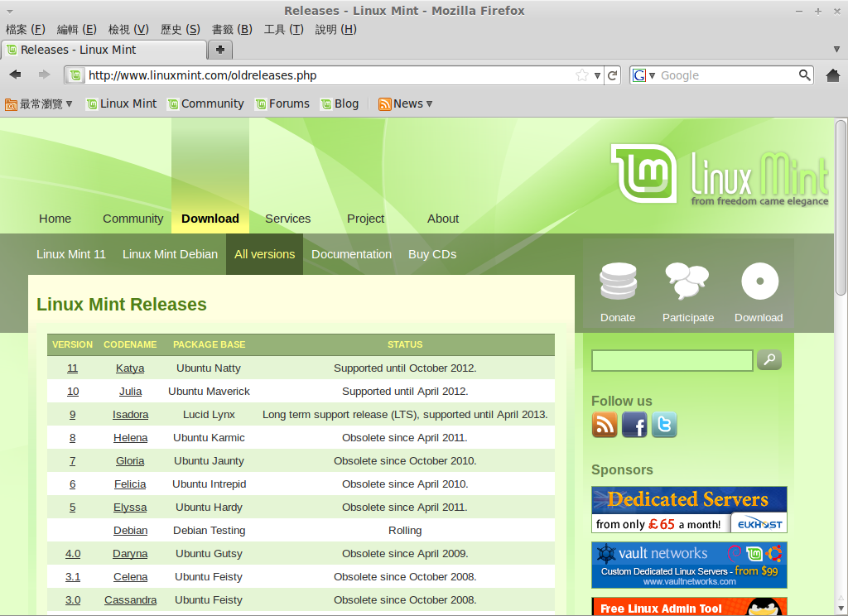This screenshot has width=848, height=616.
Task: Click the Participate speech bubbles icon
Action: (687, 282)
